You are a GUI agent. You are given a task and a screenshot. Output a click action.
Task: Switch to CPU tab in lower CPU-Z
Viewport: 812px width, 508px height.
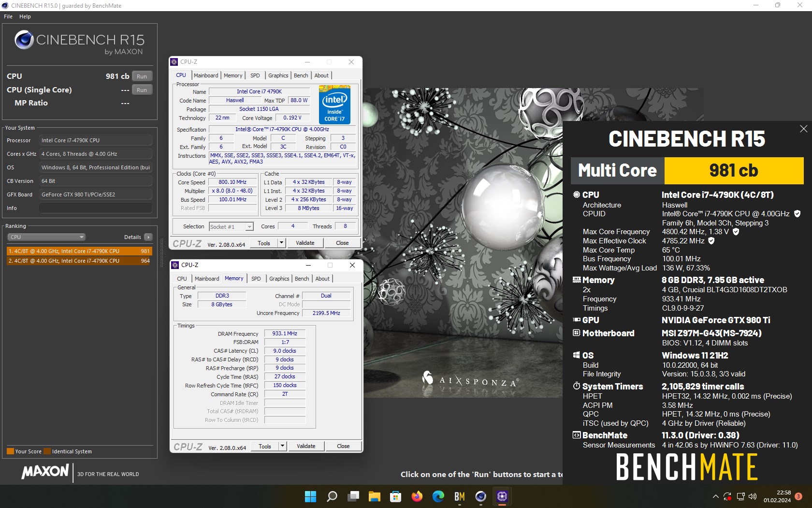182,279
